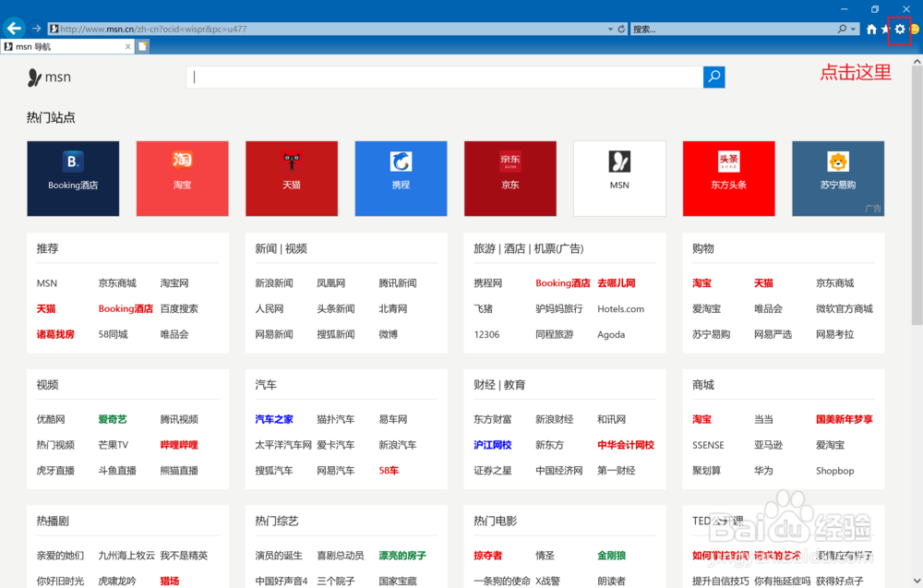The height and width of the screenshot is (588, 923).
Task: Open 汽车之家 link
Action: [274, 419]
